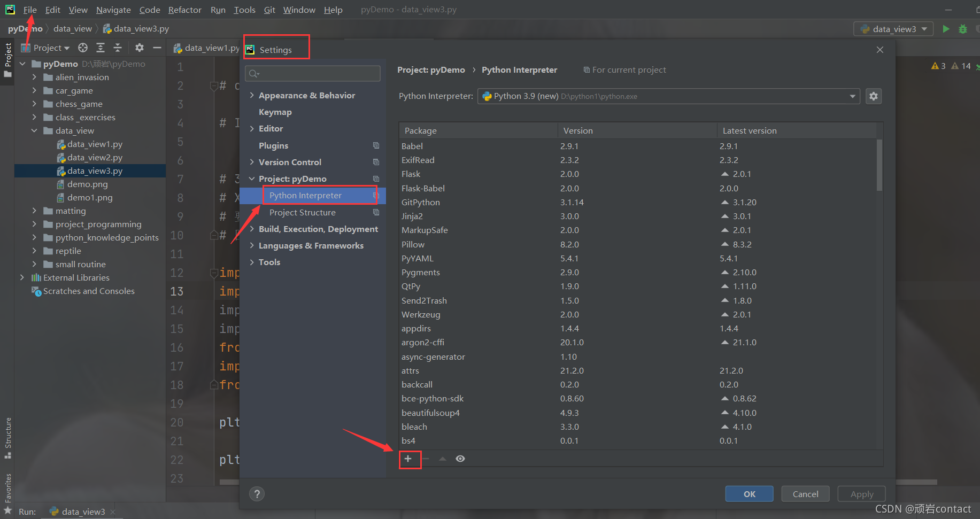Select the GitPython package row
980x519 pixels.
pos(638,202)
